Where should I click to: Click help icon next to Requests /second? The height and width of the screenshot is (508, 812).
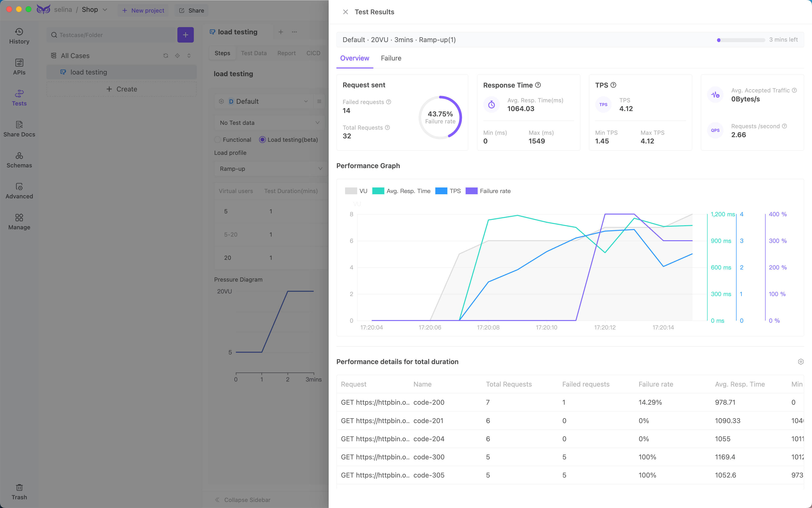click(784, 126)
